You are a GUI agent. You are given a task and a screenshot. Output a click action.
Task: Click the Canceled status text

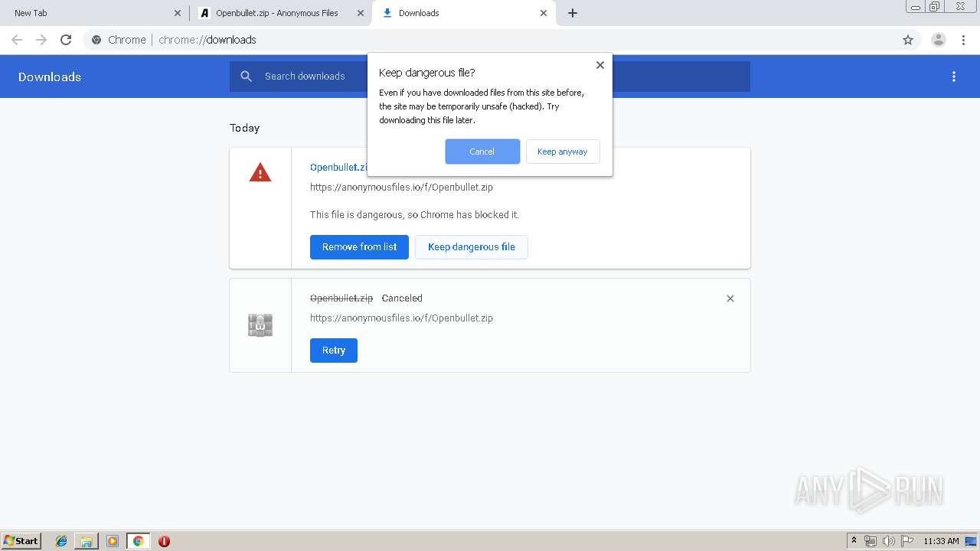402,298
